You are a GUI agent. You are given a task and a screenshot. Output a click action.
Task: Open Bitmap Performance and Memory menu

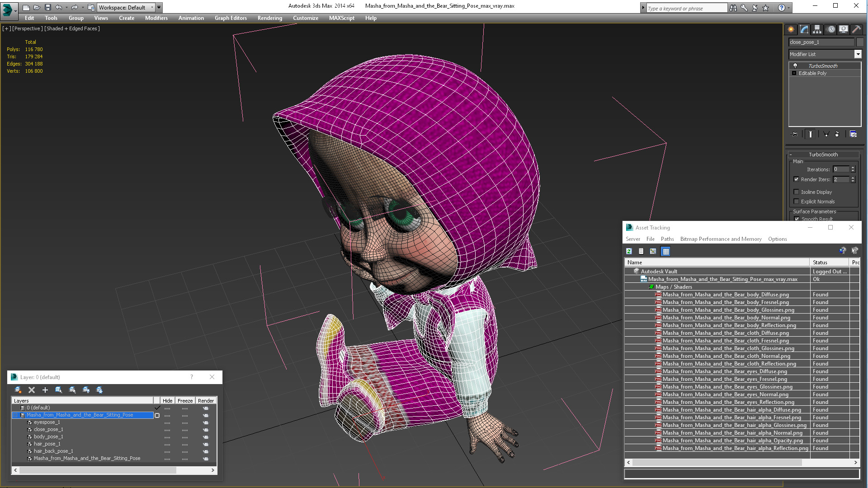click(x=721, y=239)
